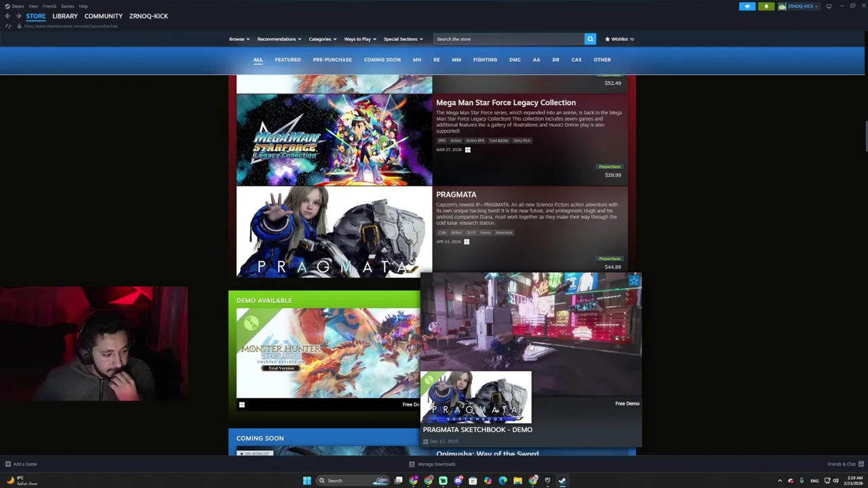Open the Wishlist link
This screenshot has width=868, height=488.
click(x=620, y=39)
